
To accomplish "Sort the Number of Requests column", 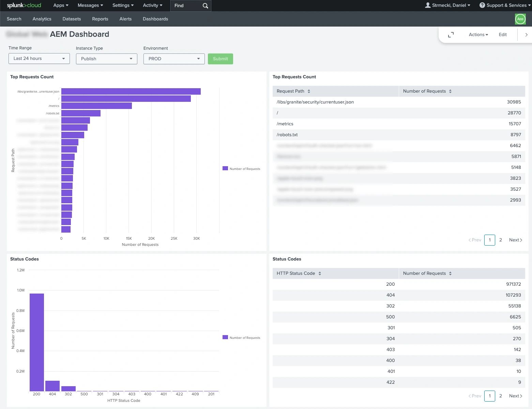I will click(450, 91).
